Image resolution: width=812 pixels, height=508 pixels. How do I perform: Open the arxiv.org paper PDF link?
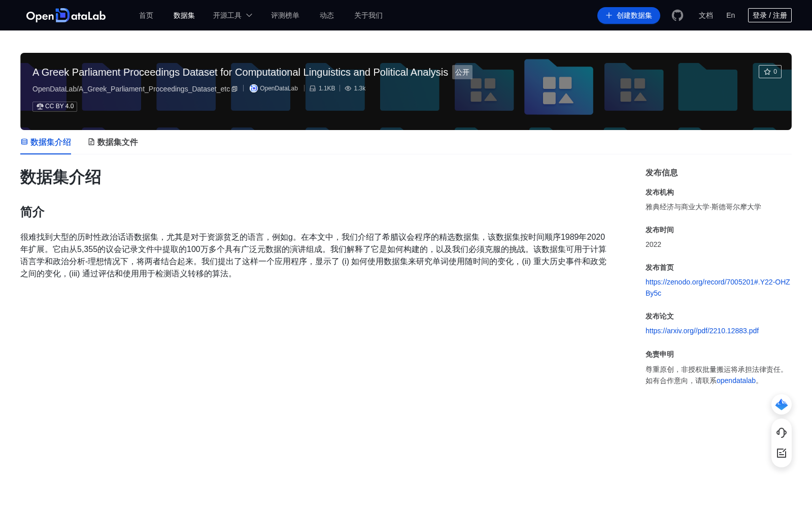702,331
